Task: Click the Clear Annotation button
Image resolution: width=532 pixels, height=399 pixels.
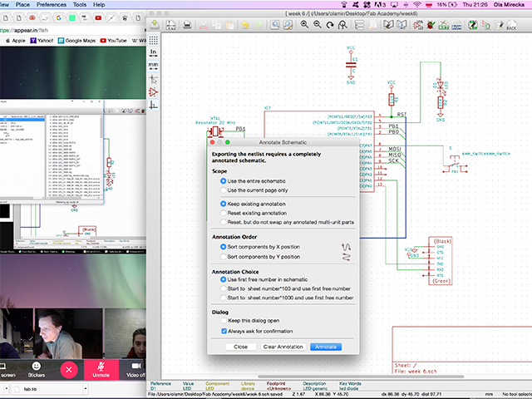Action: click(283, 347)
